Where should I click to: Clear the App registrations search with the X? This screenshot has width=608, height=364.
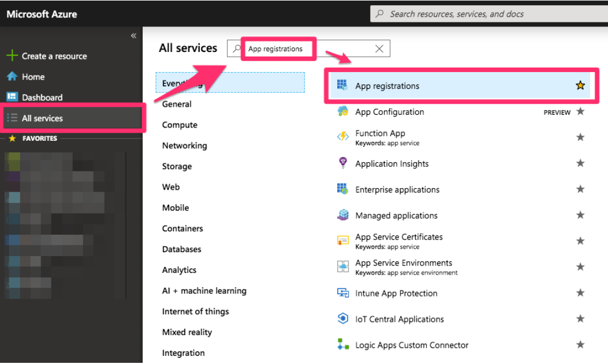379,48
